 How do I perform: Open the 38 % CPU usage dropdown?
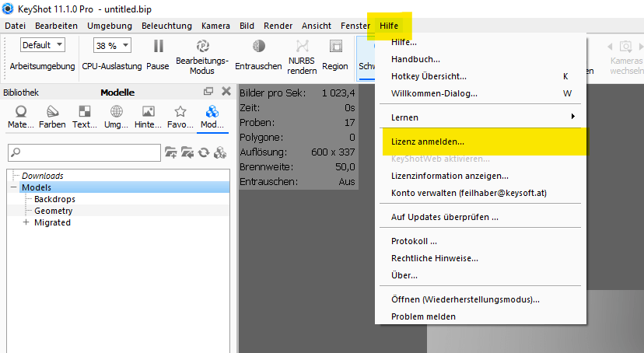tap(112, 46)
